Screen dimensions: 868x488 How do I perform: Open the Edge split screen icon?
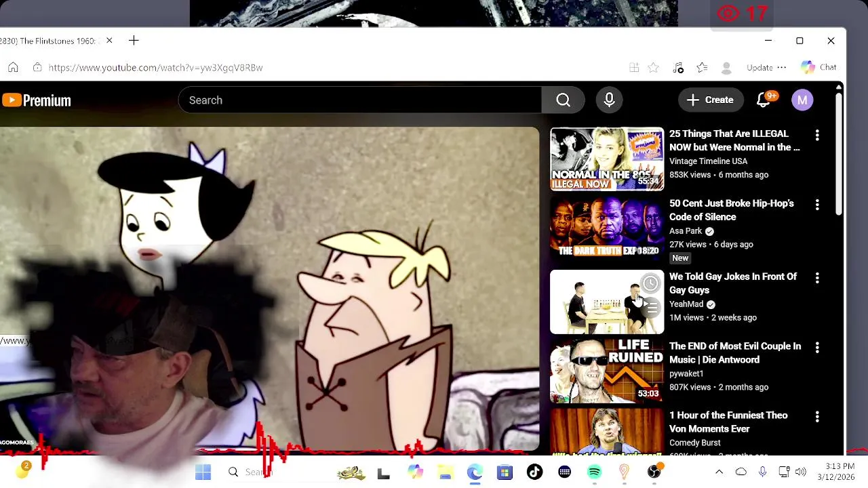click(634, 67)
